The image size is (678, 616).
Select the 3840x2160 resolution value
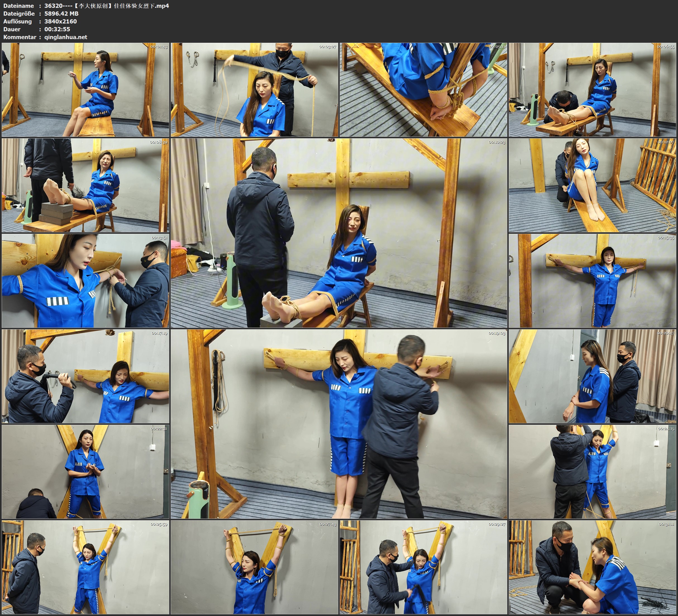point(61,21)
